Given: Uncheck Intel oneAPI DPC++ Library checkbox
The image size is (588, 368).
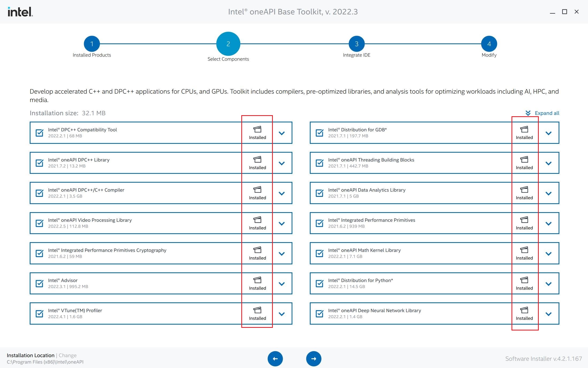Looking at the screenshot, I should [x=40, y=163].
